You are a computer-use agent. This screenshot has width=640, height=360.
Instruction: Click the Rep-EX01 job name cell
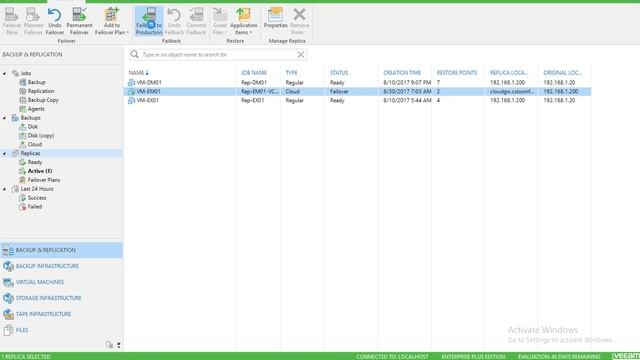(x=253, y=100)
